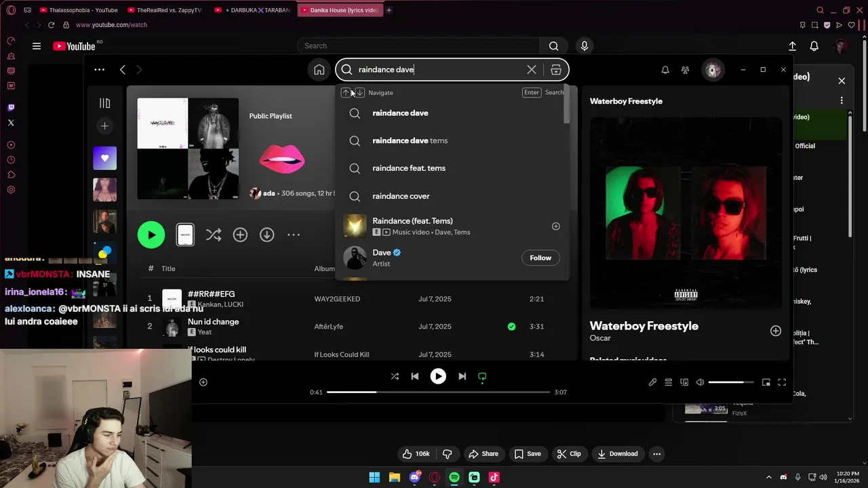The image size is (868, 488).
Task: Skip to next track
Action: [x=462, y=376]
